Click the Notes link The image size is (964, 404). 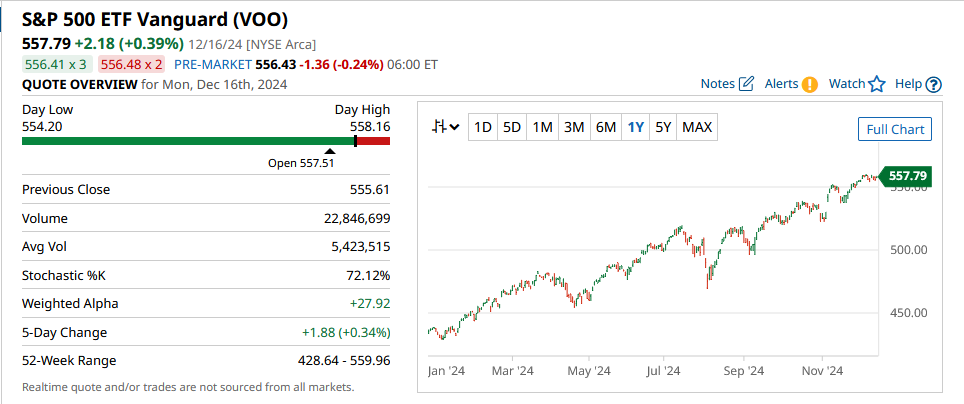click(x=717, y=84)
